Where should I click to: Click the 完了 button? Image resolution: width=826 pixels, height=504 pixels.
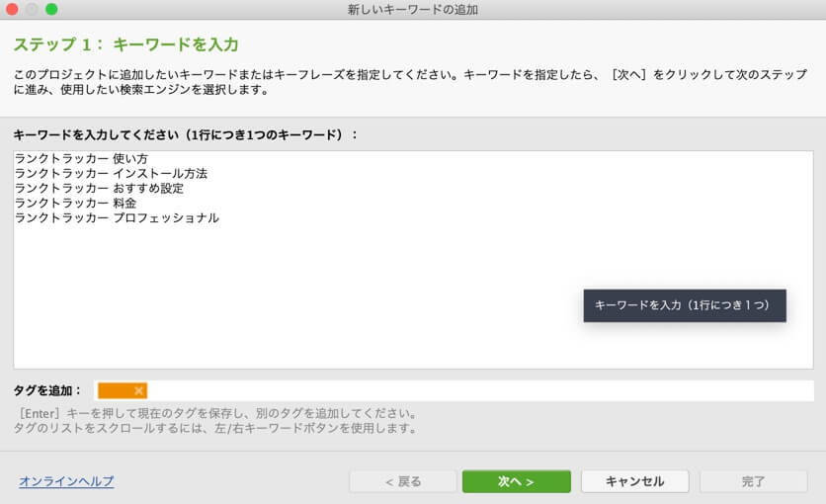[x=753, y=481]
